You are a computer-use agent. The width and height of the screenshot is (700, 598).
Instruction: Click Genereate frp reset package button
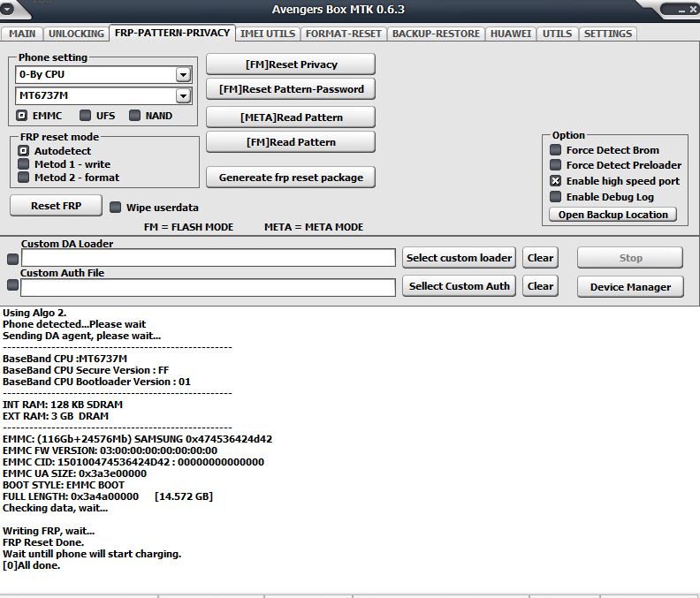(291, 178)
